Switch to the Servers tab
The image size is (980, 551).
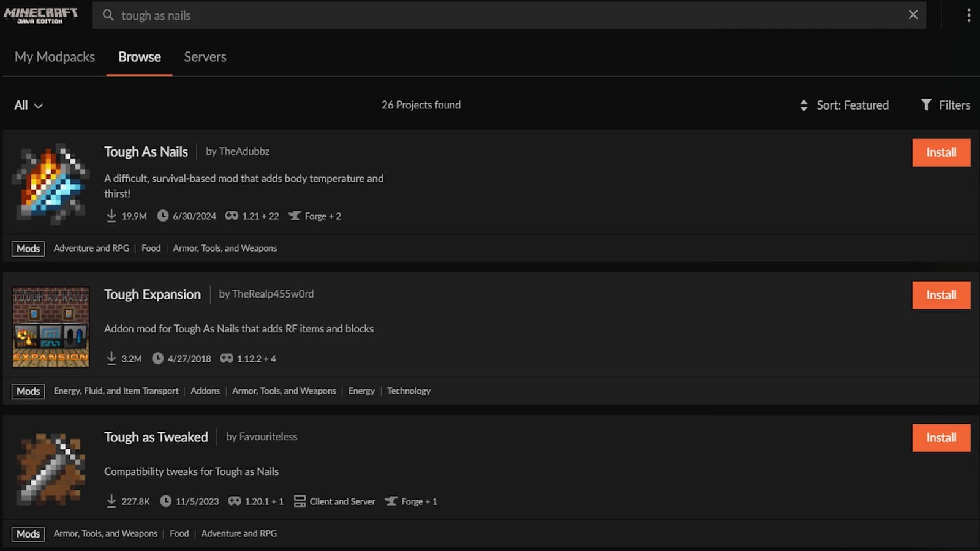205,57
